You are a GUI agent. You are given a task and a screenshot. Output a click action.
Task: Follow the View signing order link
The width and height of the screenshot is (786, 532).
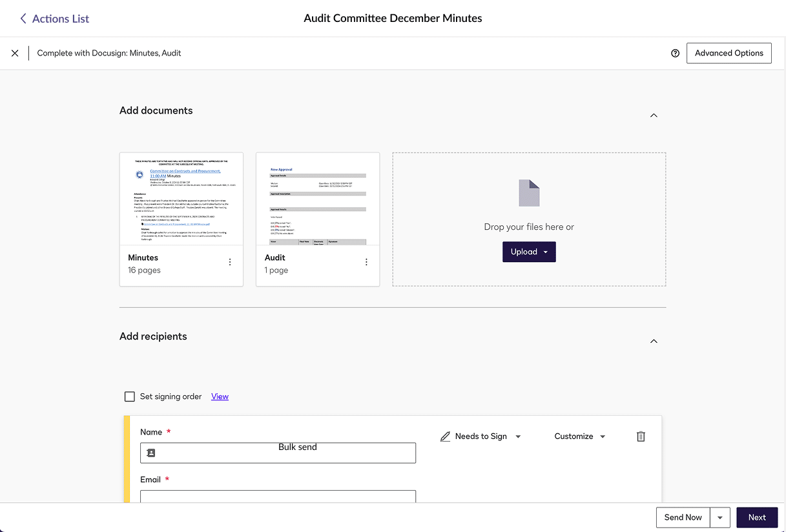pyautogui.click(x=220, y=396)
